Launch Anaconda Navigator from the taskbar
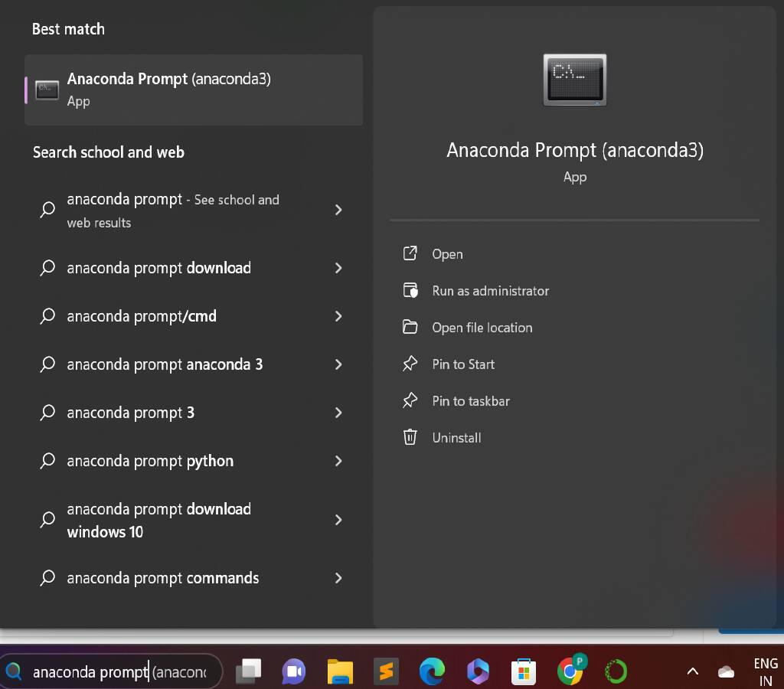This screenshot has height=689, width=784. pos(616,671)
